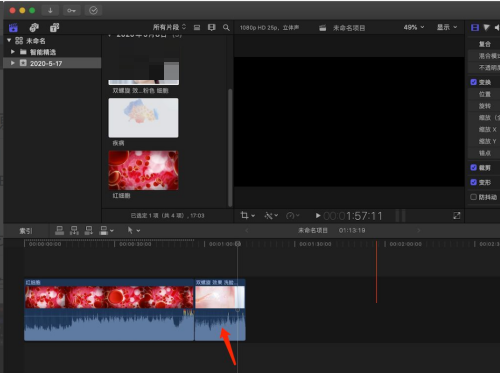Viewport: 500px width, 373px height.
Task: Expand the 智能精选 folder
Action: pos(13,52)
